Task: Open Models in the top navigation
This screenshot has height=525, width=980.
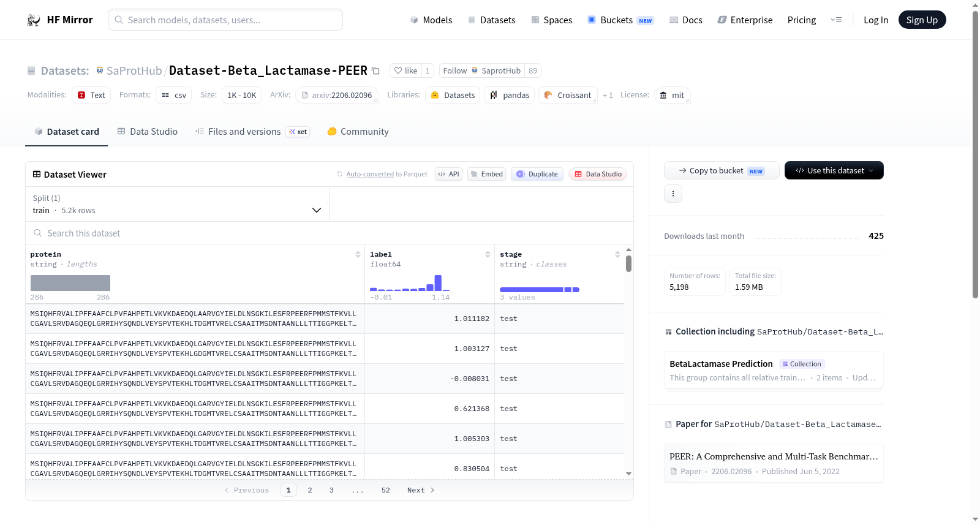Action: coord(431,20)
